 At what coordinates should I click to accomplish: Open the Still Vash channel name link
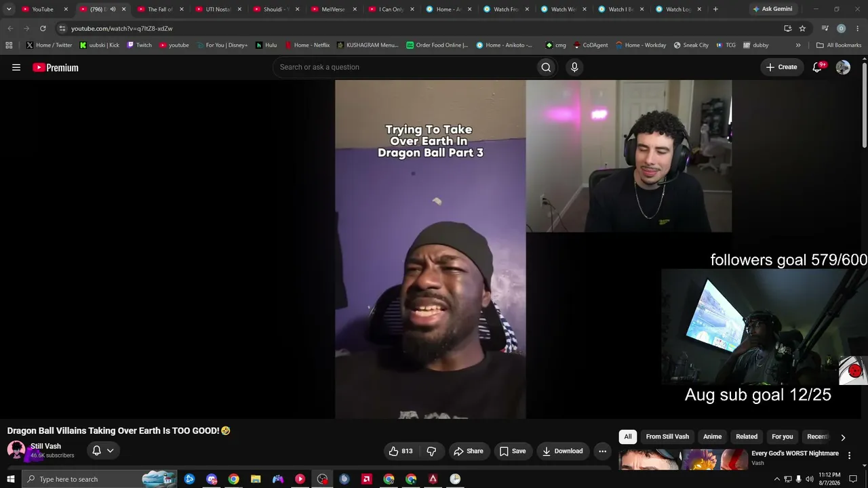(45, 446)
